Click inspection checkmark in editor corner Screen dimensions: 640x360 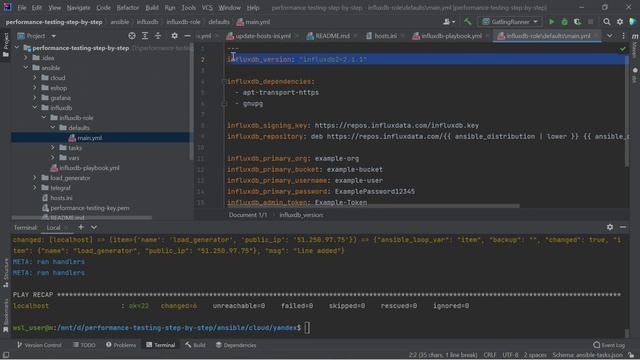pyautogui.click(x=622, y=49)
